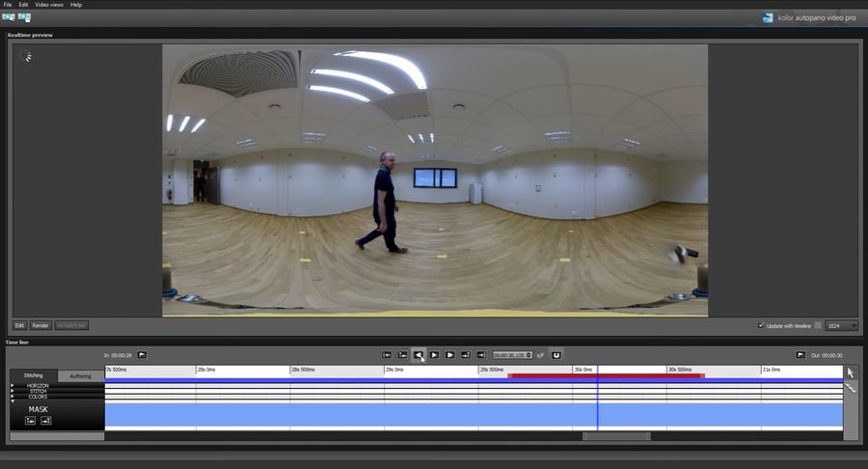Click the Realtime preview panel title
This screenshot has height=469, width=868.
pos(30,35)
